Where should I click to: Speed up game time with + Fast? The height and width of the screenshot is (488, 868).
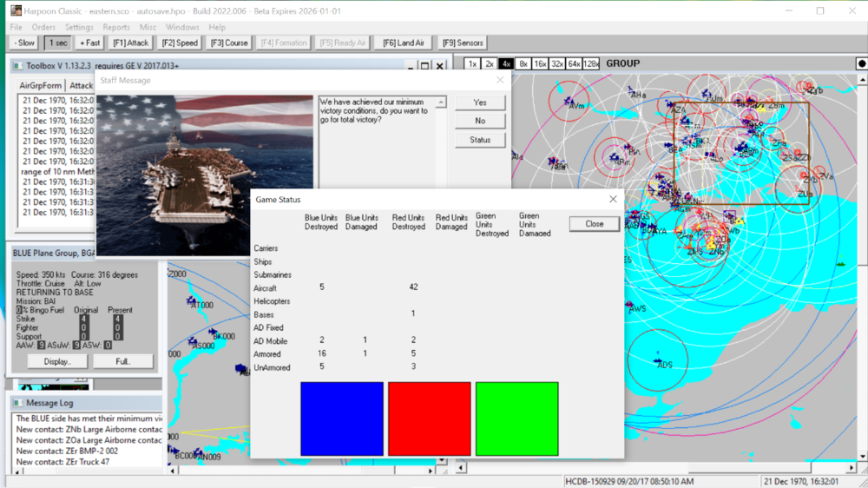[89, 43]
